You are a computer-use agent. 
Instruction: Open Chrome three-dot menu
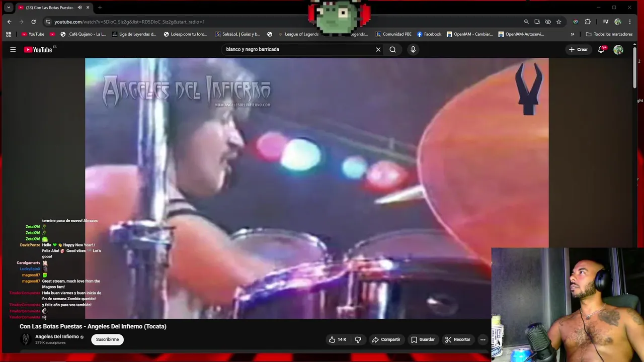(x=630, y=22)
